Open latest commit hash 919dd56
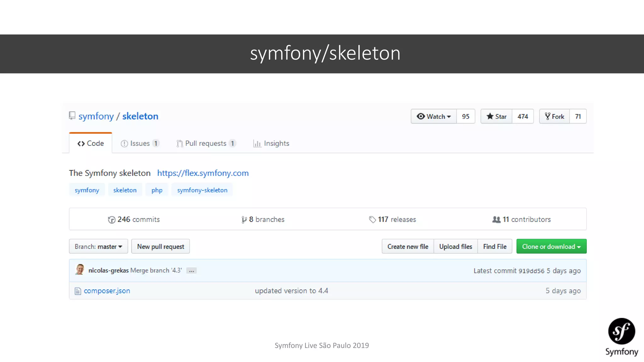Image resolution: width=644 pixels, height=362 pixels. tap(531, 271)
